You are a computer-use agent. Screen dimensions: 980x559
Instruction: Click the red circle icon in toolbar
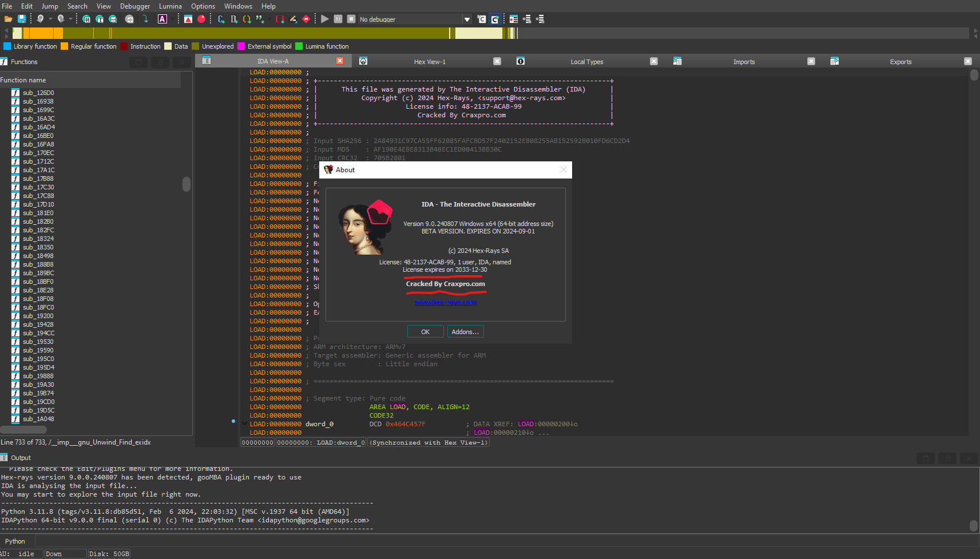tap(201, 19)
